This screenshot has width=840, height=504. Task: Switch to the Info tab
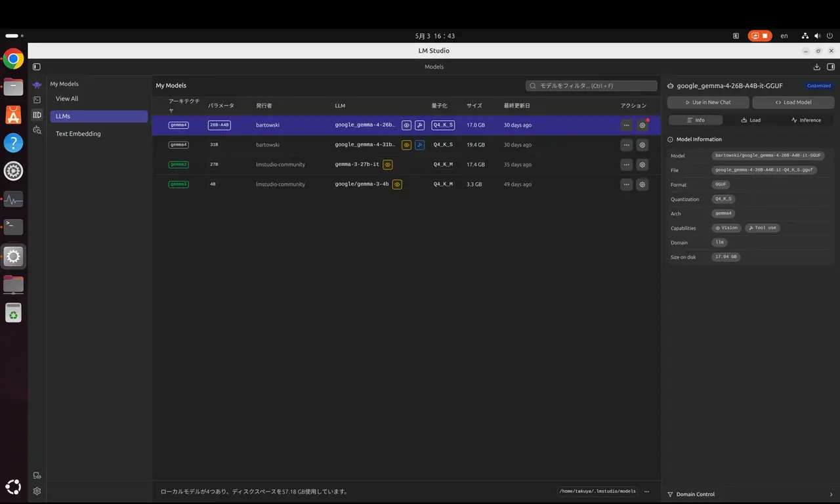pyautogui.click(x=696, y=120)
